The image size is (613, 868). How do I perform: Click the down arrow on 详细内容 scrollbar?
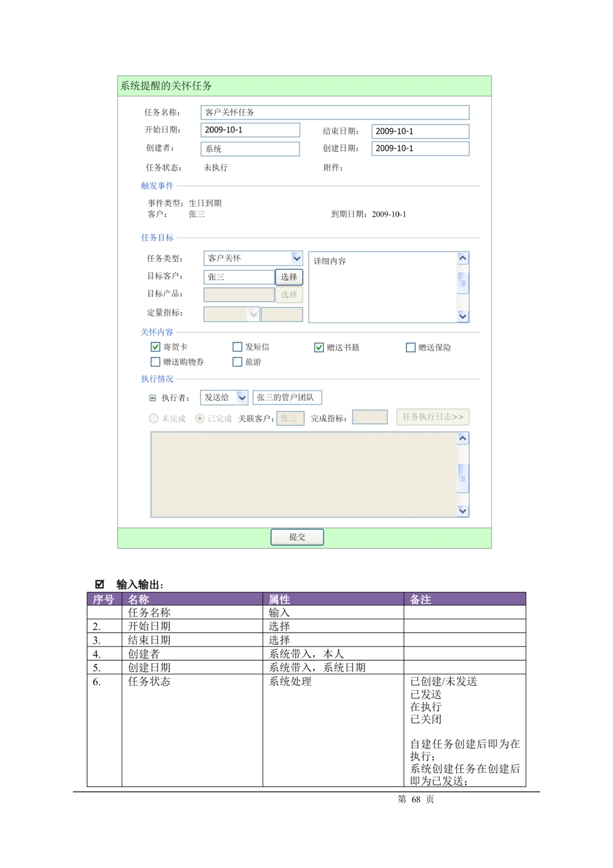pyautogui.click(x=463, y=317)
